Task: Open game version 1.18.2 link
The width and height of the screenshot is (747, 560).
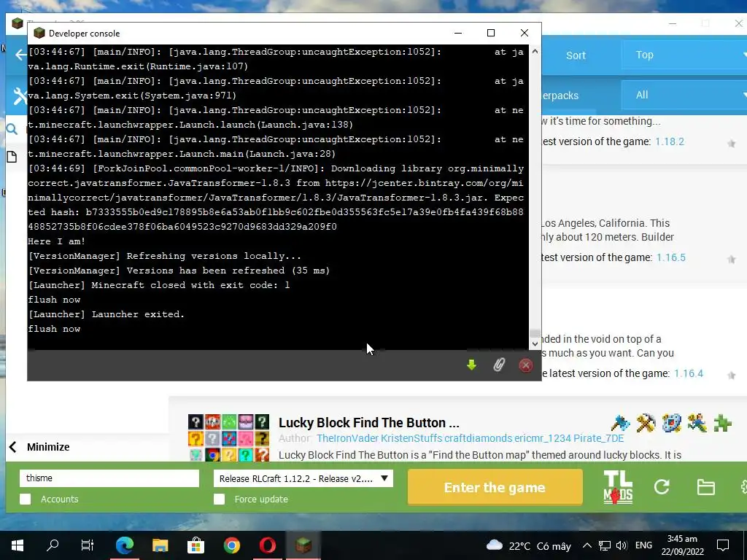Action: [670, 142]
